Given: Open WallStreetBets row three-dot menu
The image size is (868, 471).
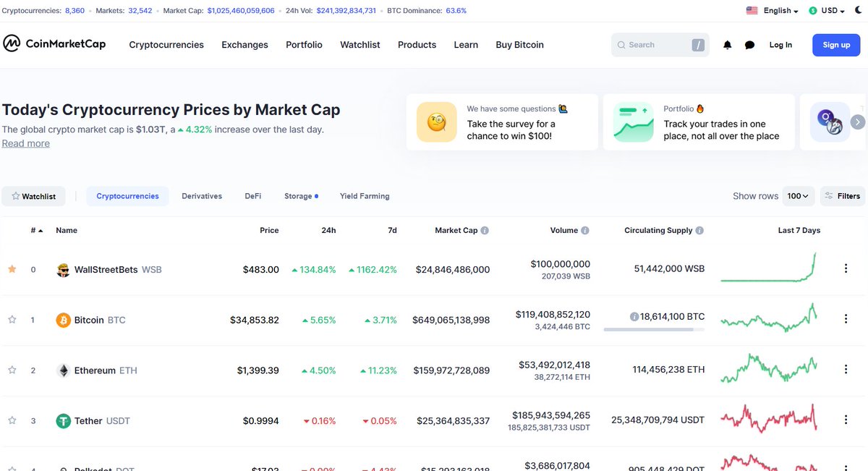Looking at the screenshot, I should coord(846,268).
